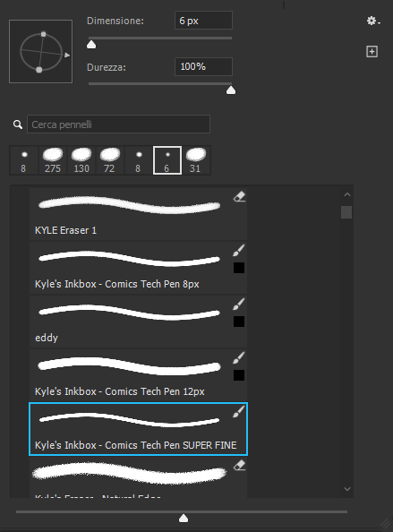Click black color swatch on eddy preset
Screen dimensions: 393x532
pyautogui.click(x=239, y=322)
